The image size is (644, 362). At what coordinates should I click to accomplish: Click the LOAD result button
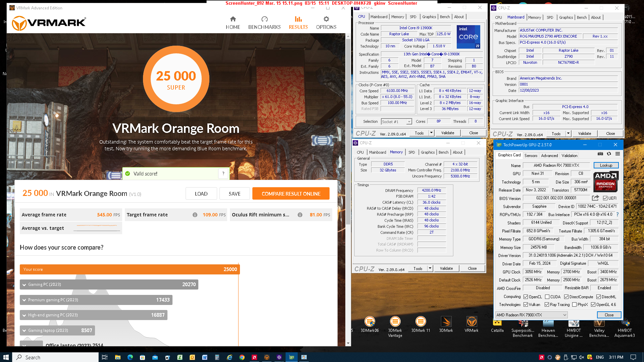201,194
